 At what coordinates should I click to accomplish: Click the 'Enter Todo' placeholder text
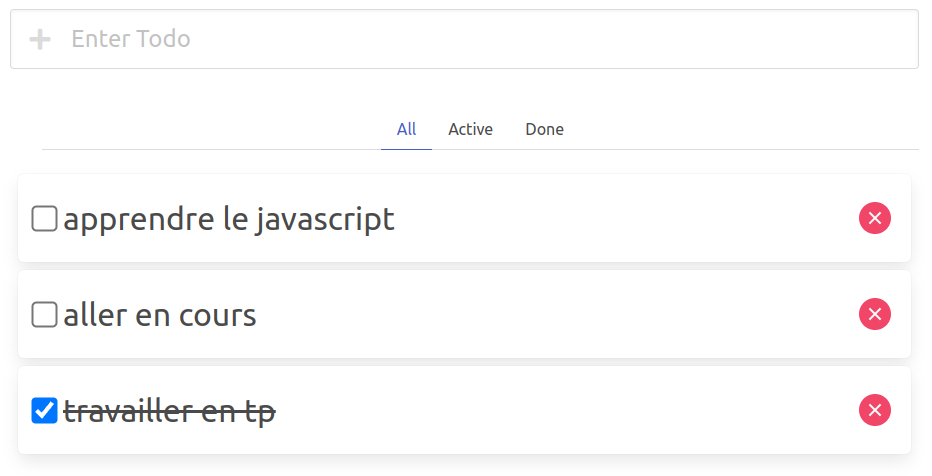[x=131, y=39]
